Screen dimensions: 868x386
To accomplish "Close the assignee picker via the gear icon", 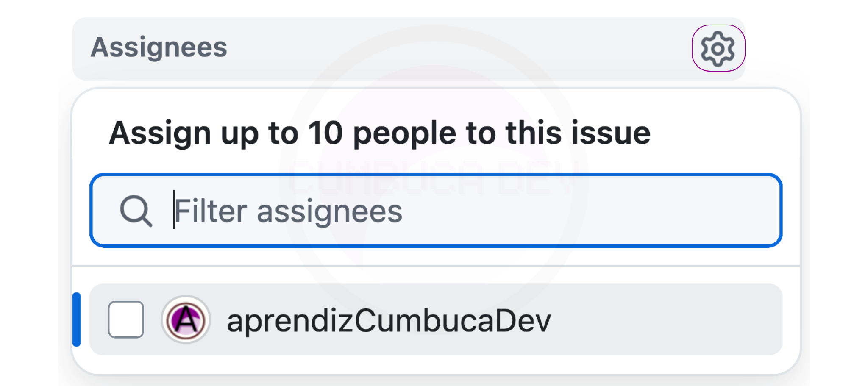I will click(x=718, y=48).
